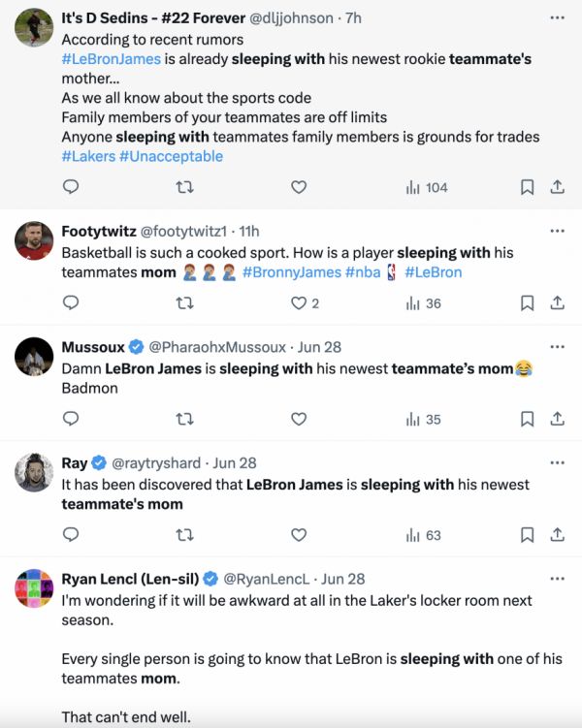Bookmark the Footytwitz tweet
This screenshot has width=582, height=728.
(527, 303)
